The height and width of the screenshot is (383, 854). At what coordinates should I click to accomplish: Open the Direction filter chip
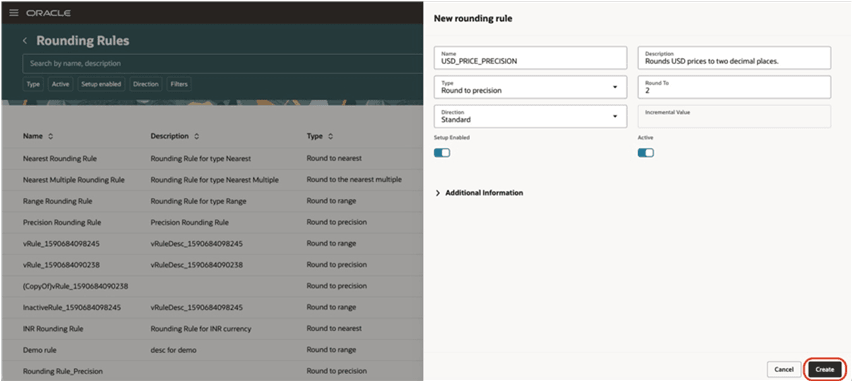pos(145,84)
